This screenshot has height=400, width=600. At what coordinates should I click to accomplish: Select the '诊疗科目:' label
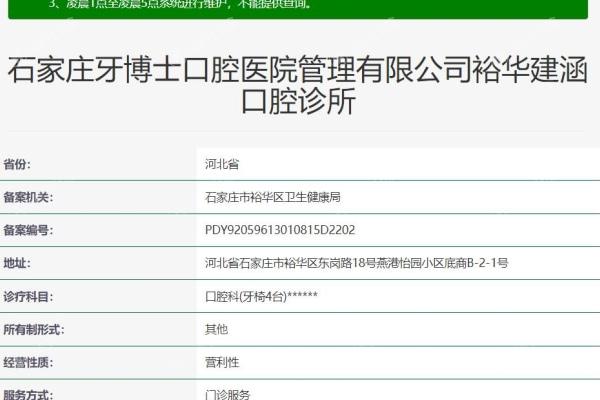tap(28, 296)
